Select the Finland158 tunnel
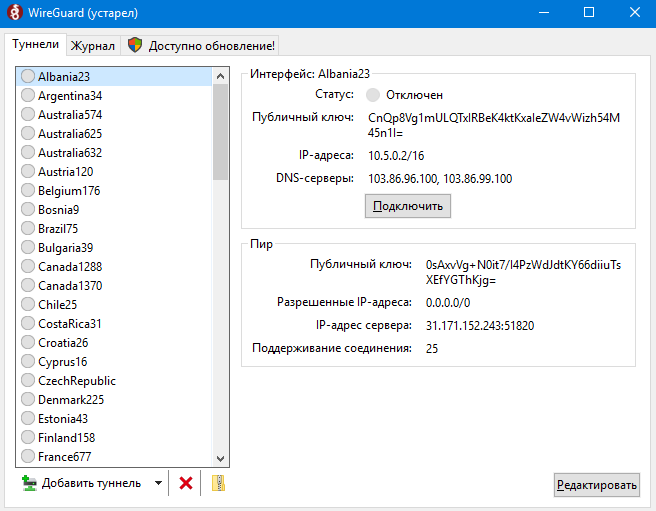This screenshot has width=656, height=511. 114,438
